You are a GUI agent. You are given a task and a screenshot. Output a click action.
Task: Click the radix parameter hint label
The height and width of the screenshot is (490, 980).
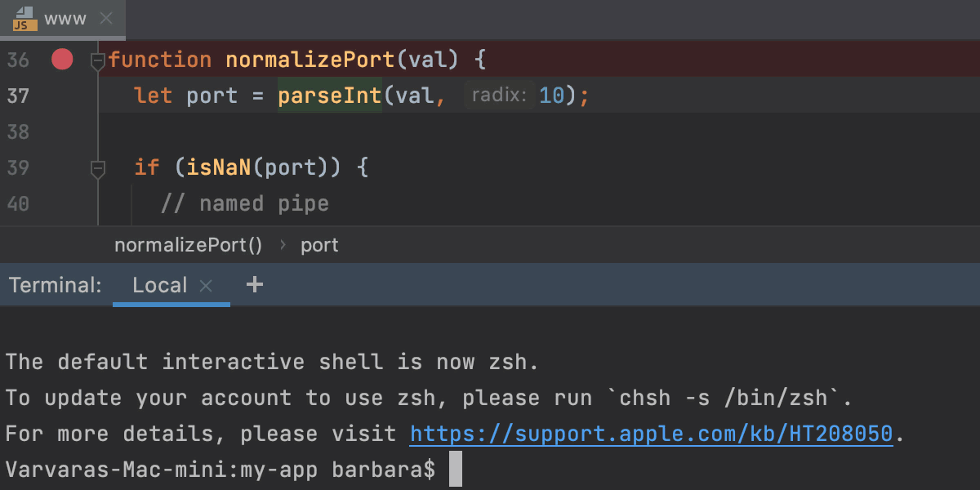[x=499, y=95]
